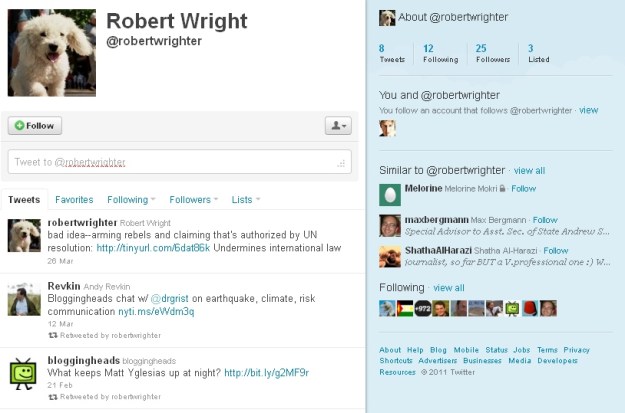625x413 pixels.
Task: Open the Lists tab dropdown
Action: pyautogui.click(x=246, y=199)
